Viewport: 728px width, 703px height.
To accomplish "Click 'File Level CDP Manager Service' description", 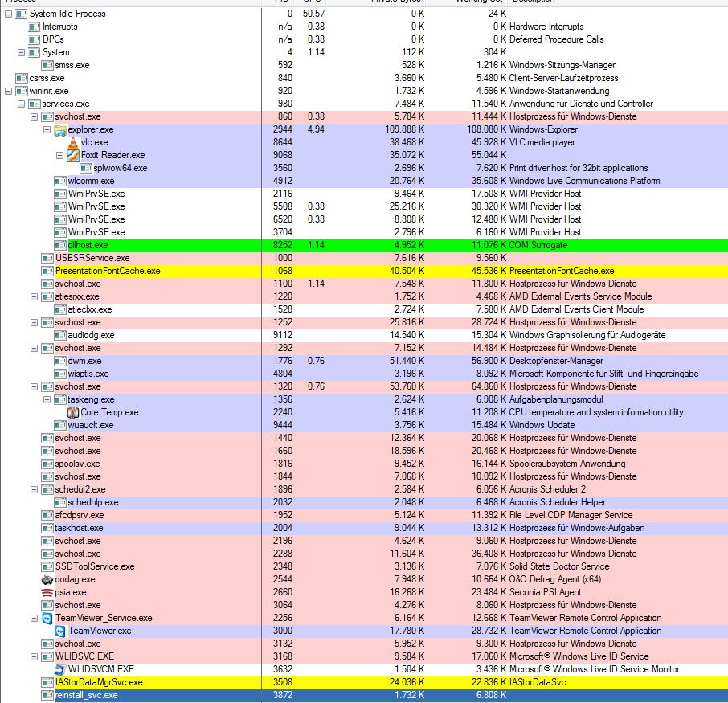I will [571, 516].
